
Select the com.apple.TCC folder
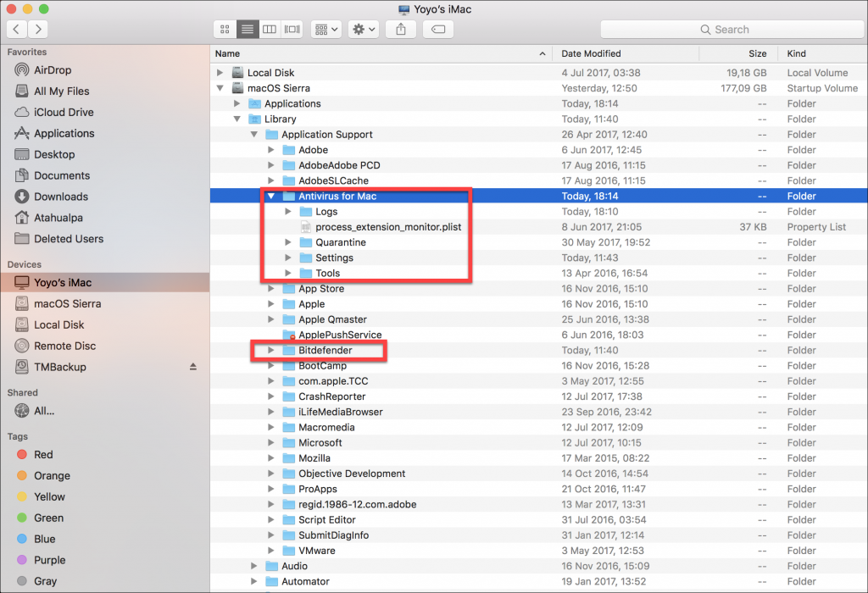538,381
